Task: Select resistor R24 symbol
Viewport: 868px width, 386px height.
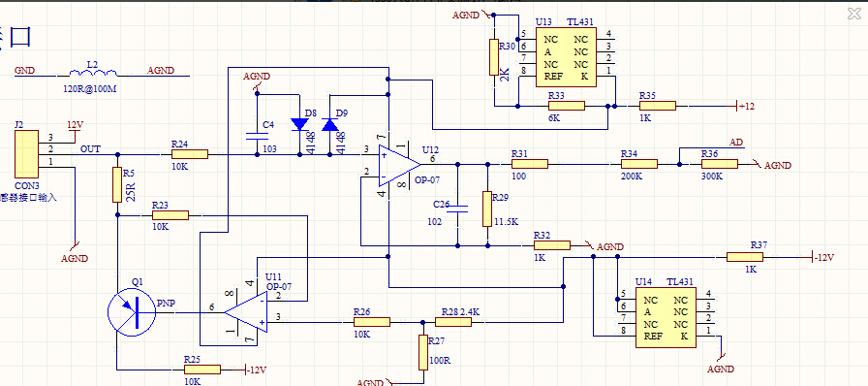Action: coord(189,154)
